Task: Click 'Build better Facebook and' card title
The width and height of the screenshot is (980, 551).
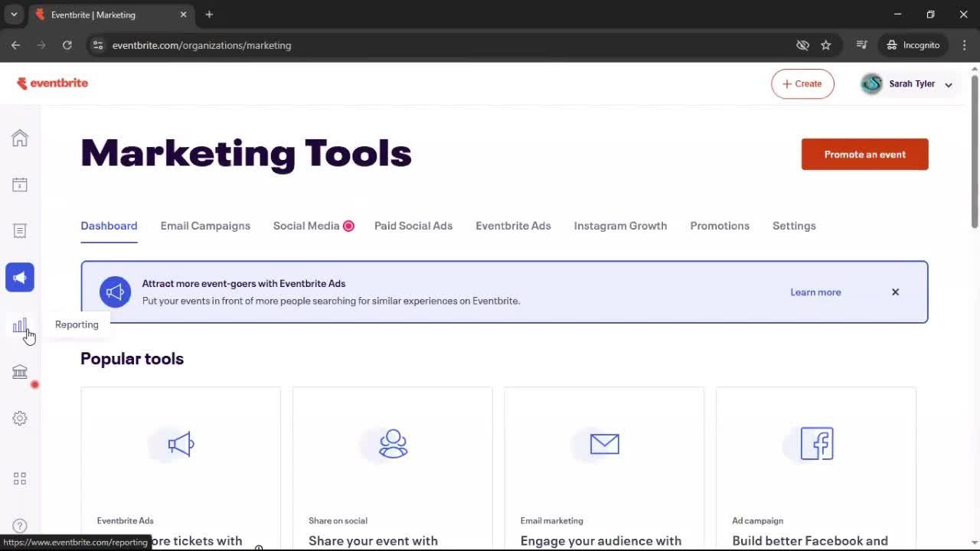Action: pyautogui.click(x=810, y=541)
